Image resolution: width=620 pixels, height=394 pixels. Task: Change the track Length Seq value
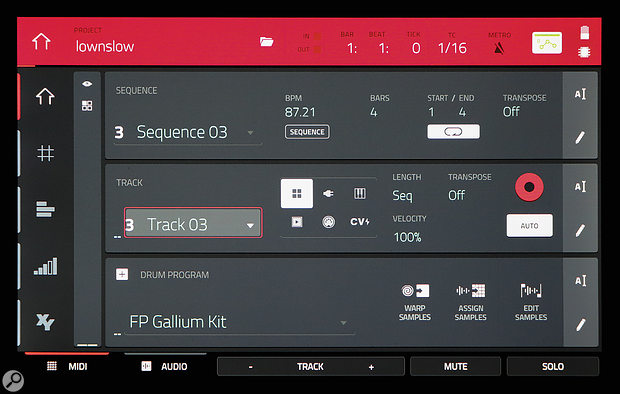coord(402,196)
